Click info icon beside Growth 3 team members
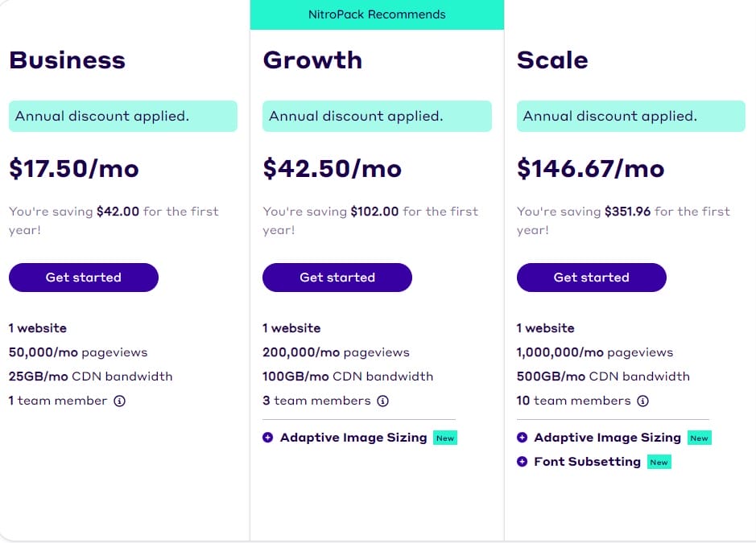This screenshot has height=543, width=756. pyautogui.click(x=383, y=401)
